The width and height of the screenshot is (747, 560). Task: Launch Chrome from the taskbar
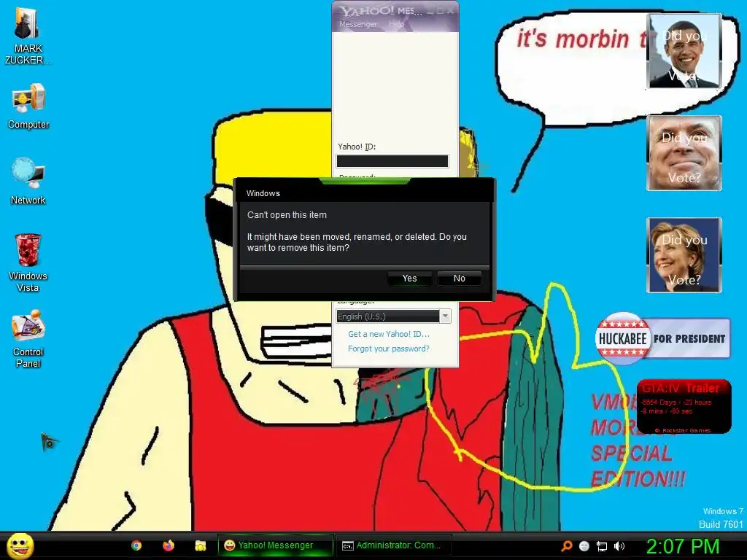pos(136,545)
